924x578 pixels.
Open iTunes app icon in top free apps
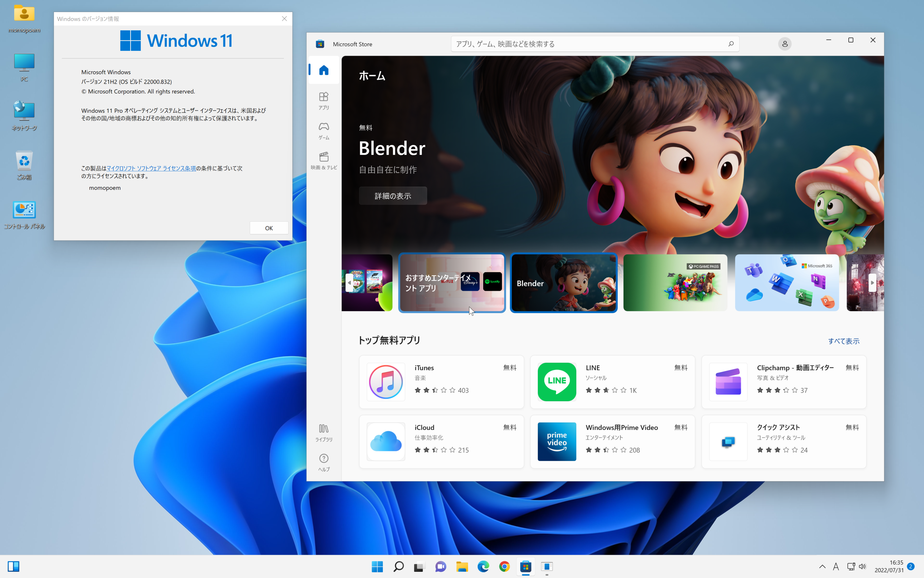coord(386,381)
